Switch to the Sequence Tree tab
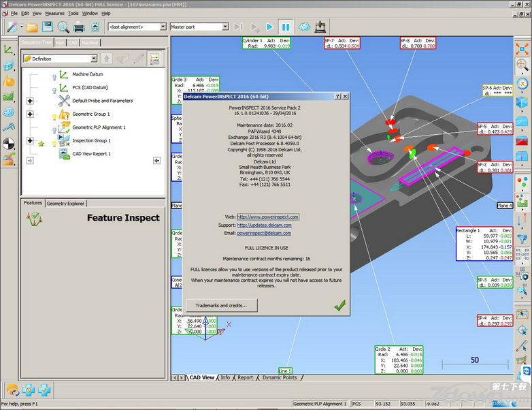 pyautogui.click(x=36, y=42)
